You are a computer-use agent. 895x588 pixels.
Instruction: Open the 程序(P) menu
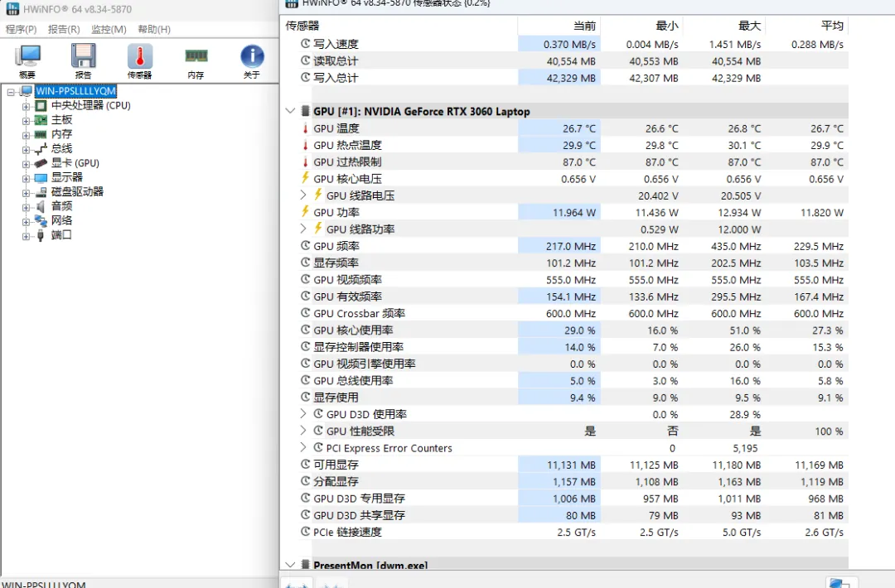[x=21, y=29]
